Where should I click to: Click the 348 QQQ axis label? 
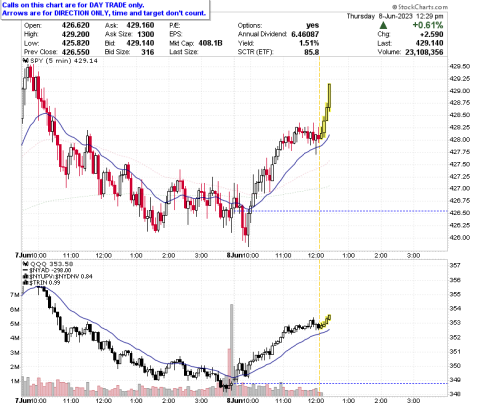455,394
